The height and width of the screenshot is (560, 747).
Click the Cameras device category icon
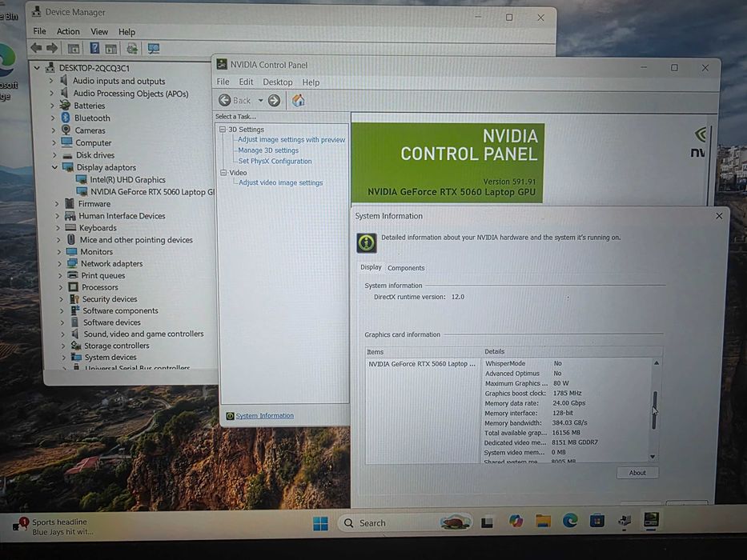point(66,130)
